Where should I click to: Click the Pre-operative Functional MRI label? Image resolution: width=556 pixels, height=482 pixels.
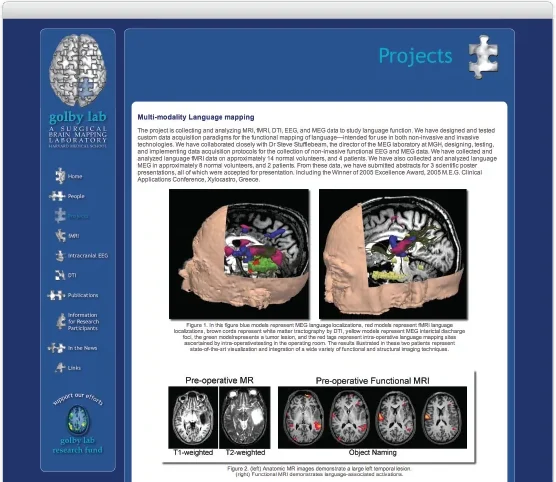click(x=372, y=381)
